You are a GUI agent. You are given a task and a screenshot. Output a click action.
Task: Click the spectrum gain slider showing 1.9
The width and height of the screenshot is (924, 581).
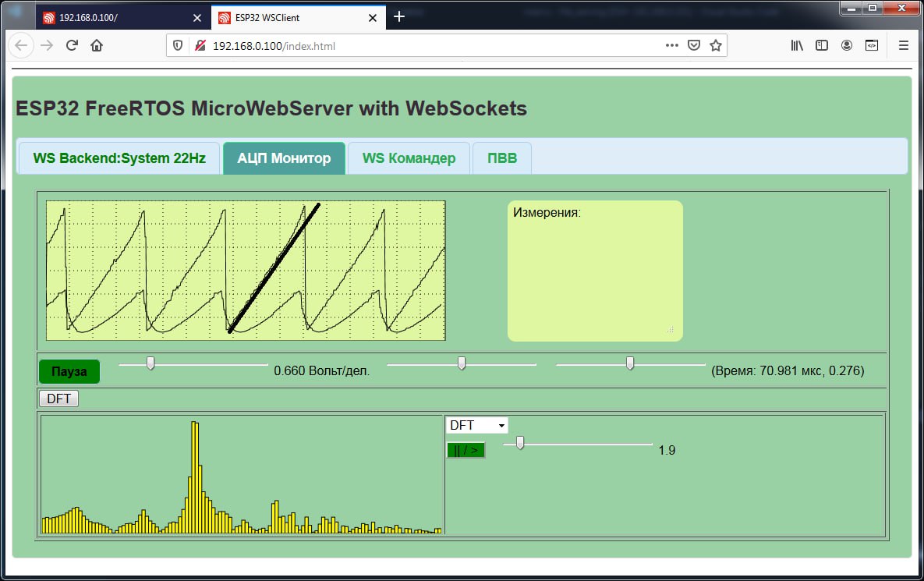click(x=520, y=442)
